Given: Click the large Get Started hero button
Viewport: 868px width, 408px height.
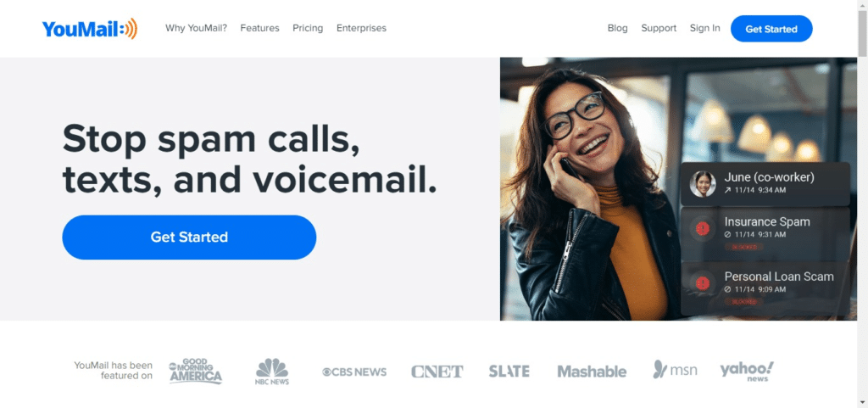Looking at the screenshot, I should coord(189,238).
